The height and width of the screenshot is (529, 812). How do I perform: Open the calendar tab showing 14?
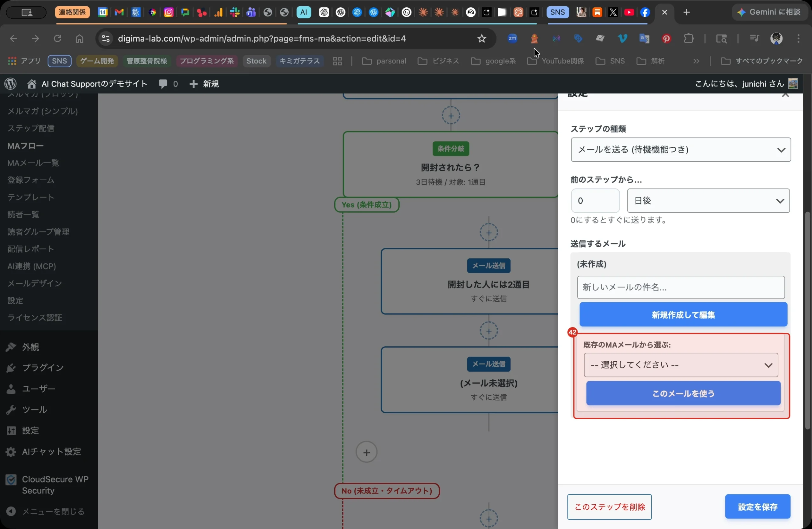(x=103, y=13)
